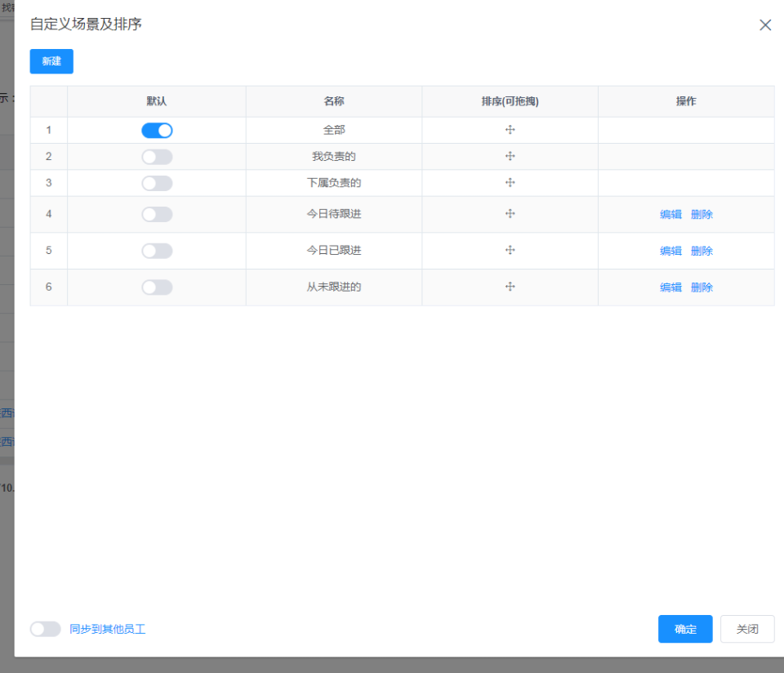
Task: Enable the default toggle for 我负责的
Action: tap(156, 156)
